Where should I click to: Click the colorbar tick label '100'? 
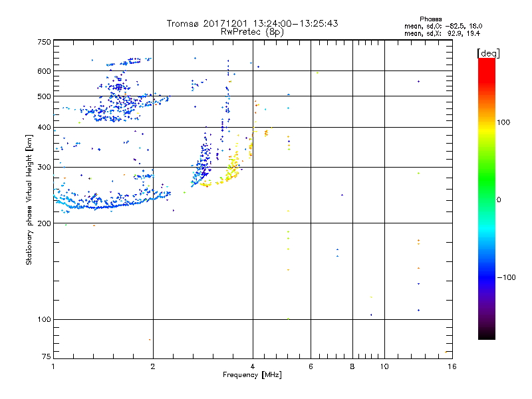(503, 122)
